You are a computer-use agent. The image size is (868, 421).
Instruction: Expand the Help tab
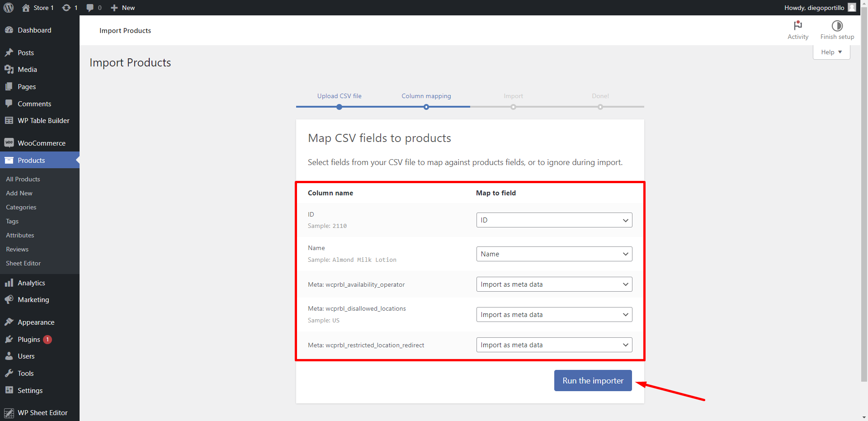831,52
